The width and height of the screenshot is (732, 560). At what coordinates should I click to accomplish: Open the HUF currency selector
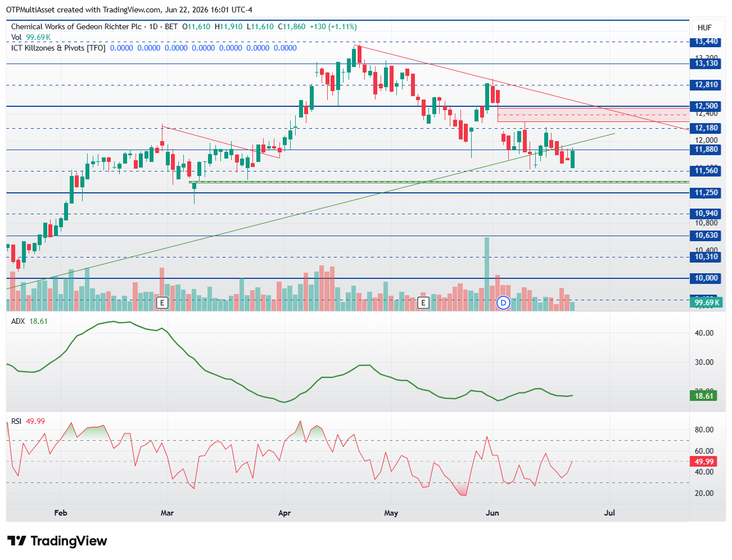704,28
